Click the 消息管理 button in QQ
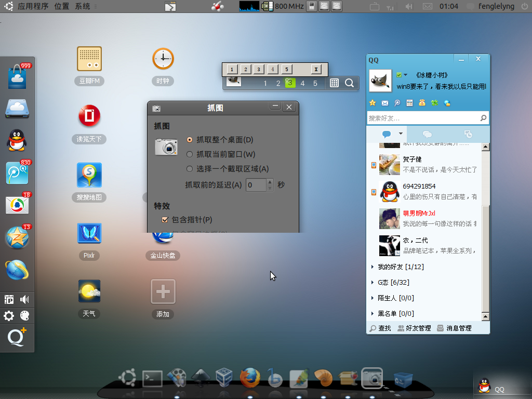The image size is (532, 399). [x=454, y=328]
